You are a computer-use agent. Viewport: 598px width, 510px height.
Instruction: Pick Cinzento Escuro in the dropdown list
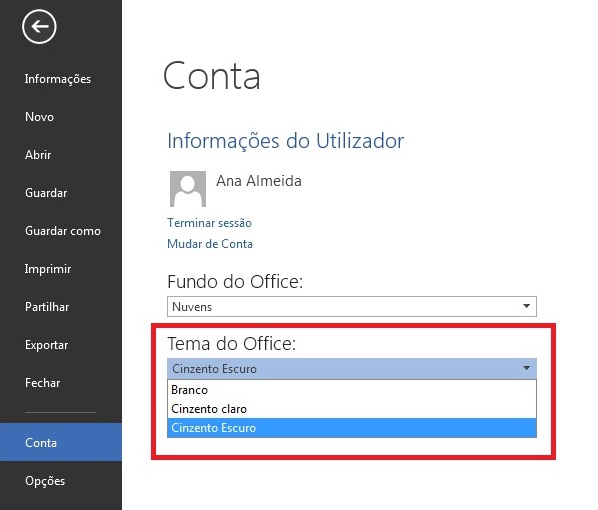[352, 428]
